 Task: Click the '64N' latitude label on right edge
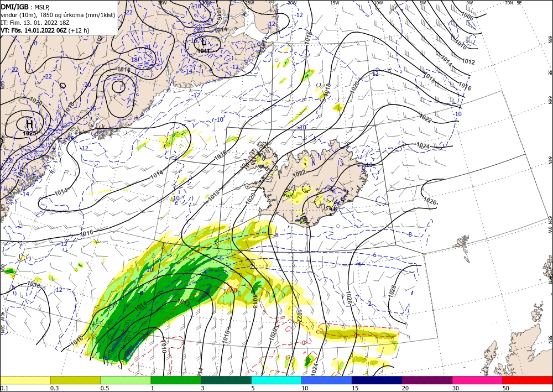[x=550, y=160]
